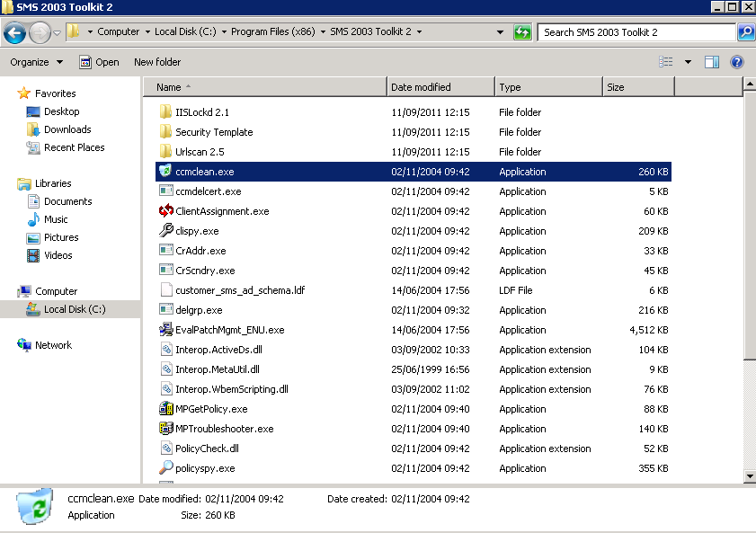The height and width of the screenshot is (533, 756).
Task: Click the CrAddr.exe file icon
Action: pyautogui.click(x=166, y=250)
